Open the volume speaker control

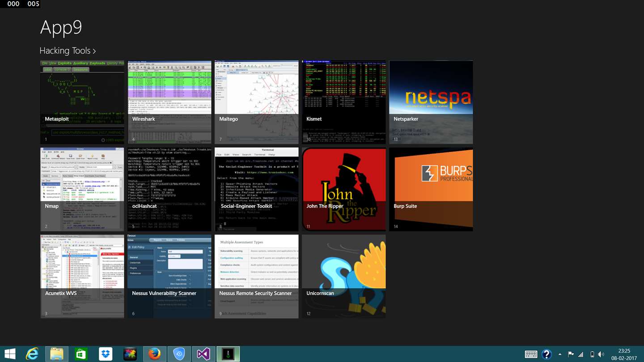[x=601, y=354]
